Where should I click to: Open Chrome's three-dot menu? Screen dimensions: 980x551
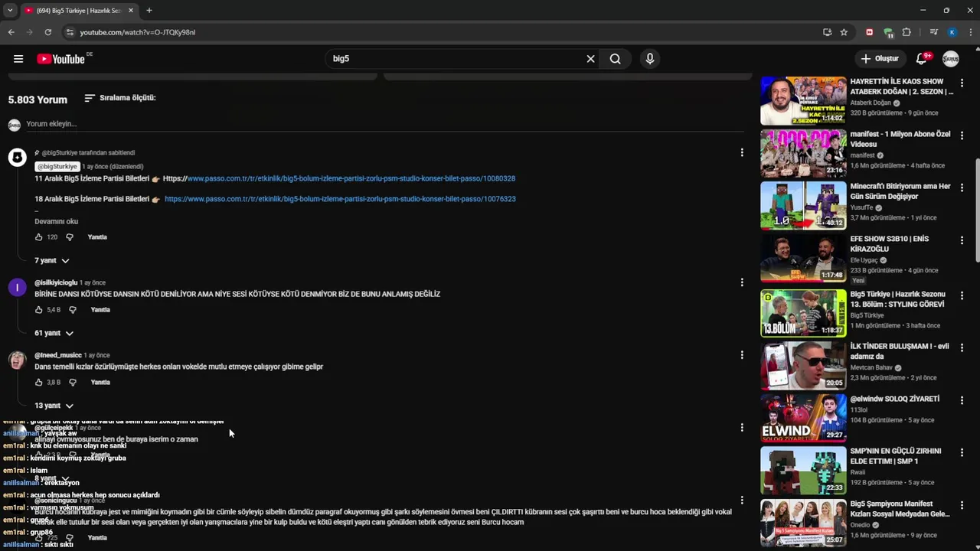tap(969, 32)
